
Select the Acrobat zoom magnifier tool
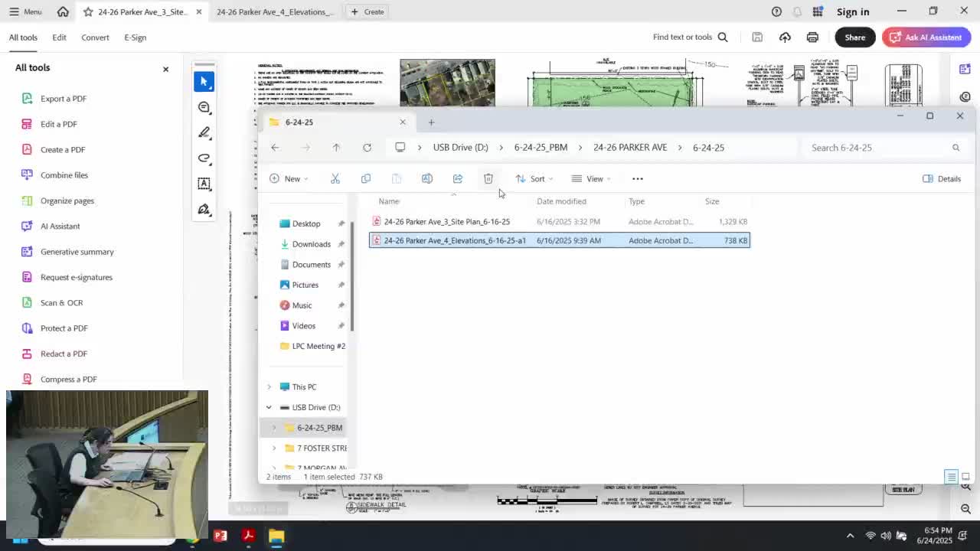pyautogui.click(x=204, y=107)
